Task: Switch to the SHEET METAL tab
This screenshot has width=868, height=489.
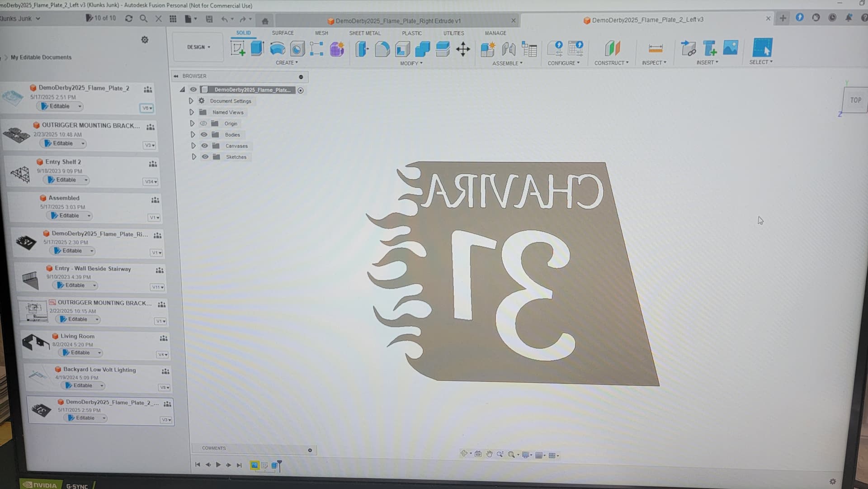Action: (x=365, y=33)
